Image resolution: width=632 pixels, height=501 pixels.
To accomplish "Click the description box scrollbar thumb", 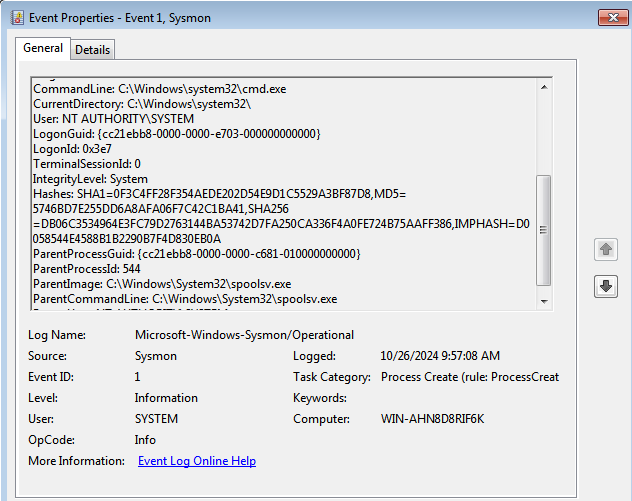I will tap(543, 230).
